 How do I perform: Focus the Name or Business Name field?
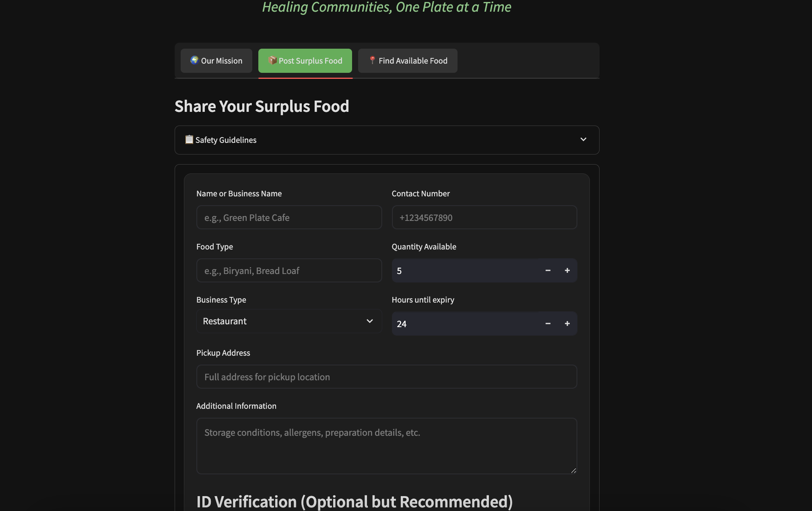point(289,218)
